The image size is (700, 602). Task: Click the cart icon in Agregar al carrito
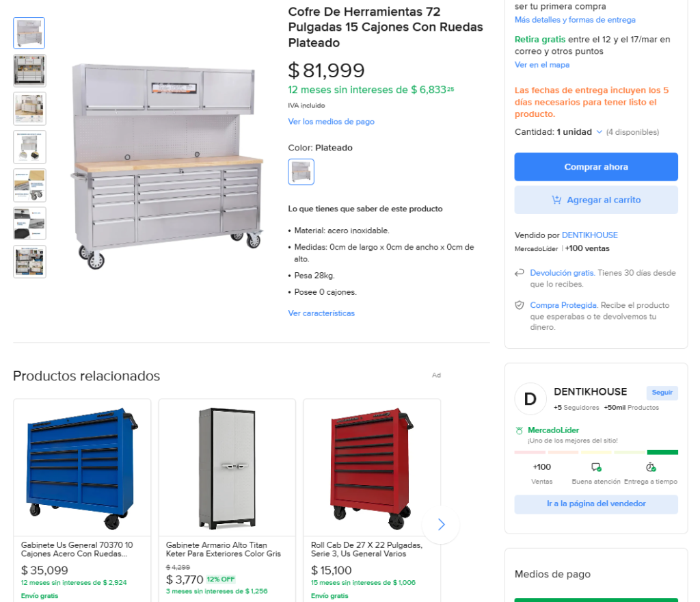coord(556,200)
